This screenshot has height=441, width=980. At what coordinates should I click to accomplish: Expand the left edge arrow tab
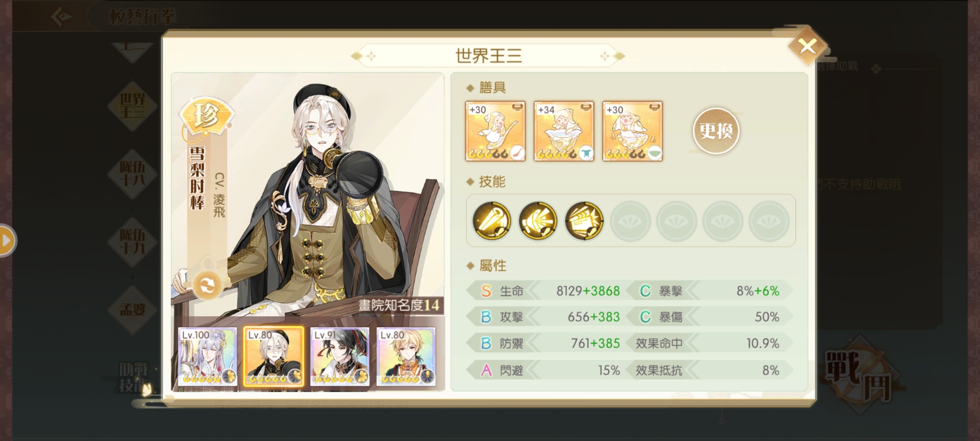click(7, 241)
